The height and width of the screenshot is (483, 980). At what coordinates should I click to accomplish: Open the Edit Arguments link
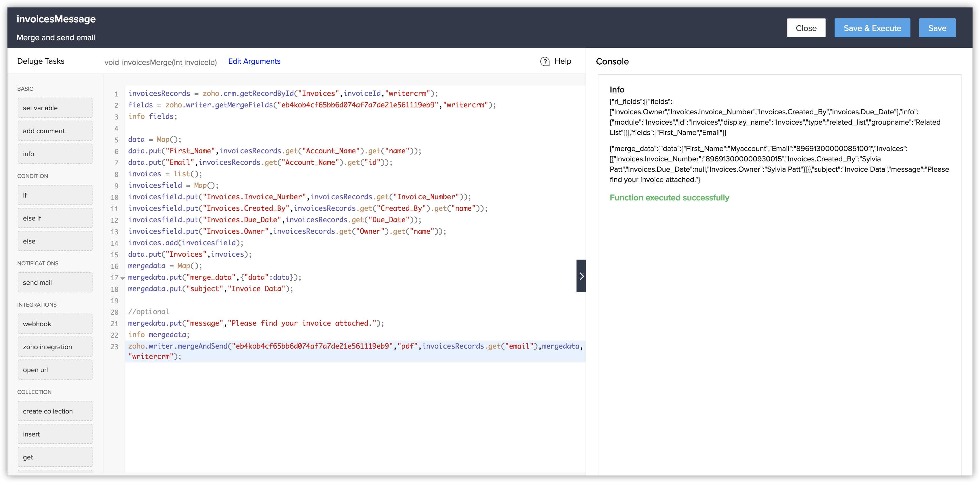pos(254,61)
